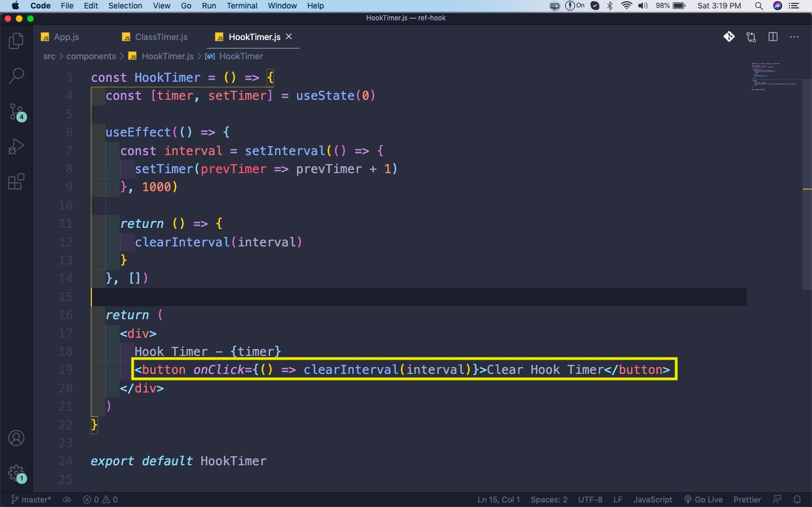Open the Search view in activity bar
Image resolution: width=812 pixels, height=507 pixels.
(16, 76)
